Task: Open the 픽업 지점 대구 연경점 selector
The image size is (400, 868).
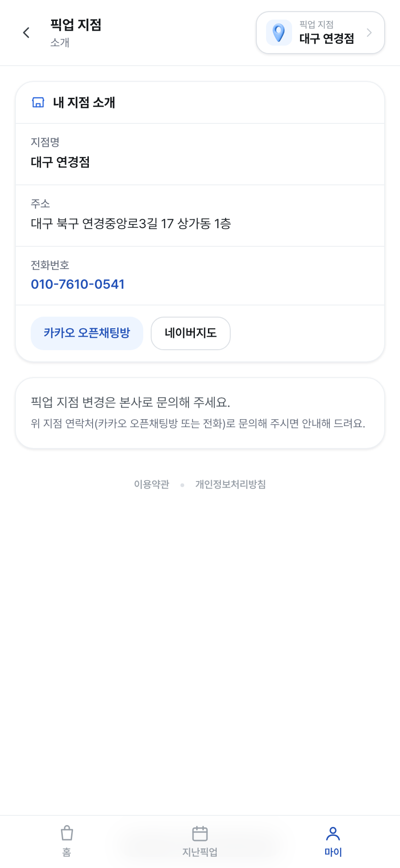Action: pos(320,33)
